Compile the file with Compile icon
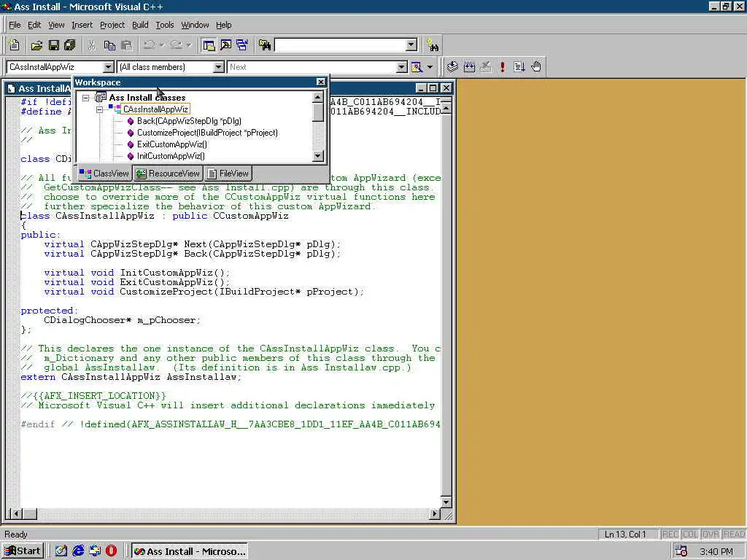The height and width of the screenshot is (560, 747). 452,66
